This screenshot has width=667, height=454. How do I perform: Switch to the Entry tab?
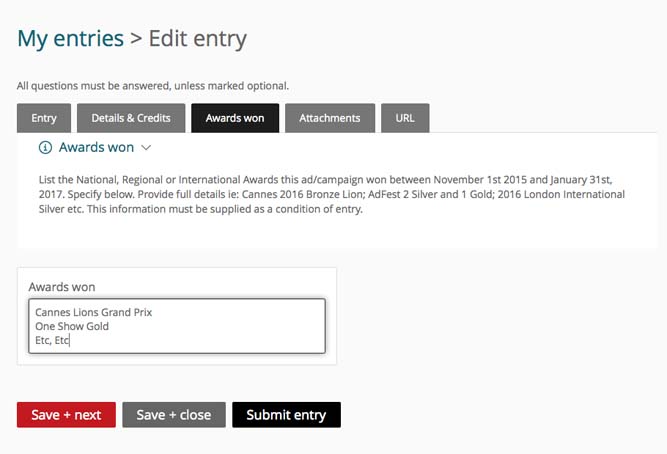click(x=44, y=118)
